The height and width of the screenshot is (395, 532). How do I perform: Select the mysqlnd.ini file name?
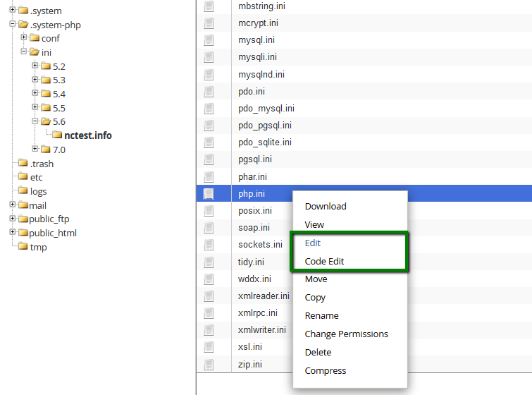tap(261, 74)
